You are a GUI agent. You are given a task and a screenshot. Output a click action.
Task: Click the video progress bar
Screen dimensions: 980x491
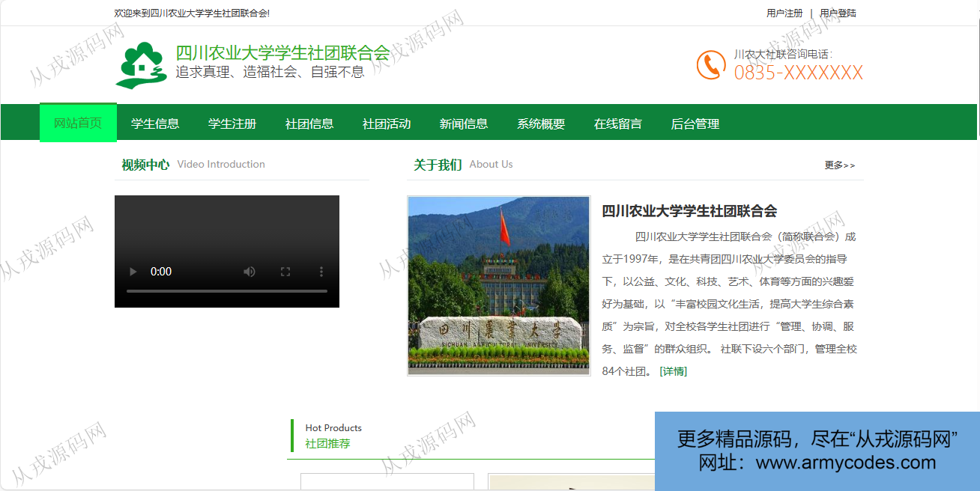(227, 290)
